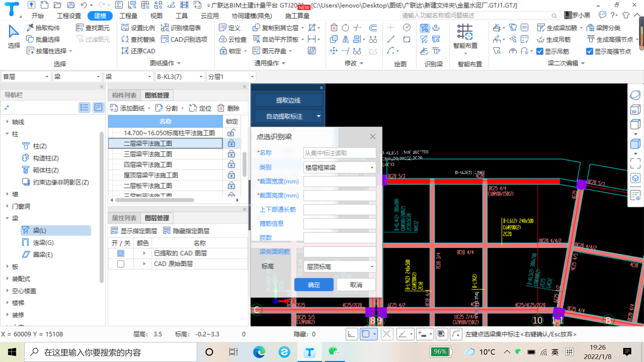The image size is (644, 362).
Task: Click the 截面宽度(mm) input field
Action: click(x=339, y=181)
